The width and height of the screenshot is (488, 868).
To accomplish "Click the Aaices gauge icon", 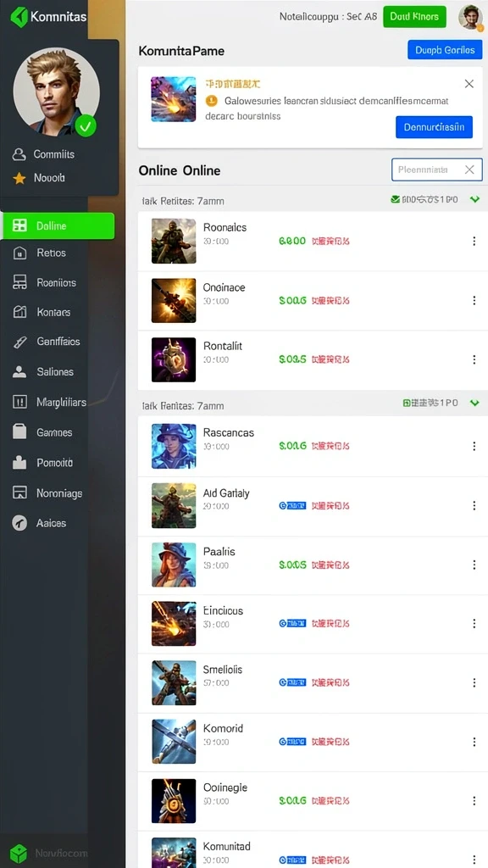I will (19, 523).
